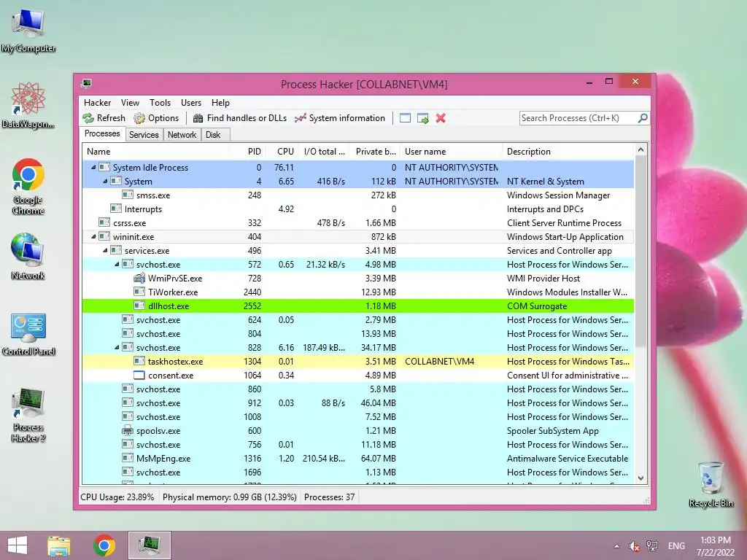This screenshot has height=560, width=747.
Task: Open the View menu
Action: click(130, 103)
